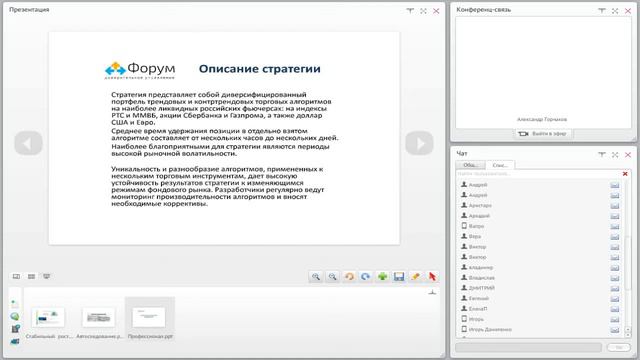640x360 pixels.
Task: Select the highlighter marker tool
Action: (x=416, y=277)
